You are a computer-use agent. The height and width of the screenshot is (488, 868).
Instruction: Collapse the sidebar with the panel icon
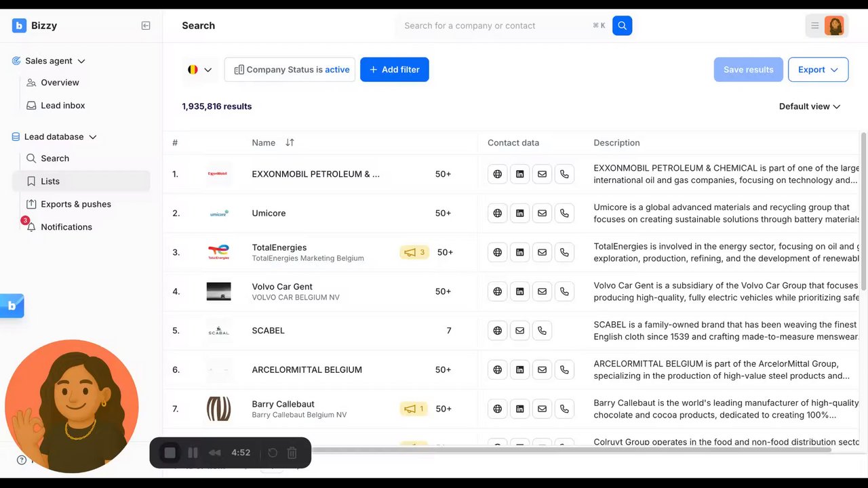(146, 26)
